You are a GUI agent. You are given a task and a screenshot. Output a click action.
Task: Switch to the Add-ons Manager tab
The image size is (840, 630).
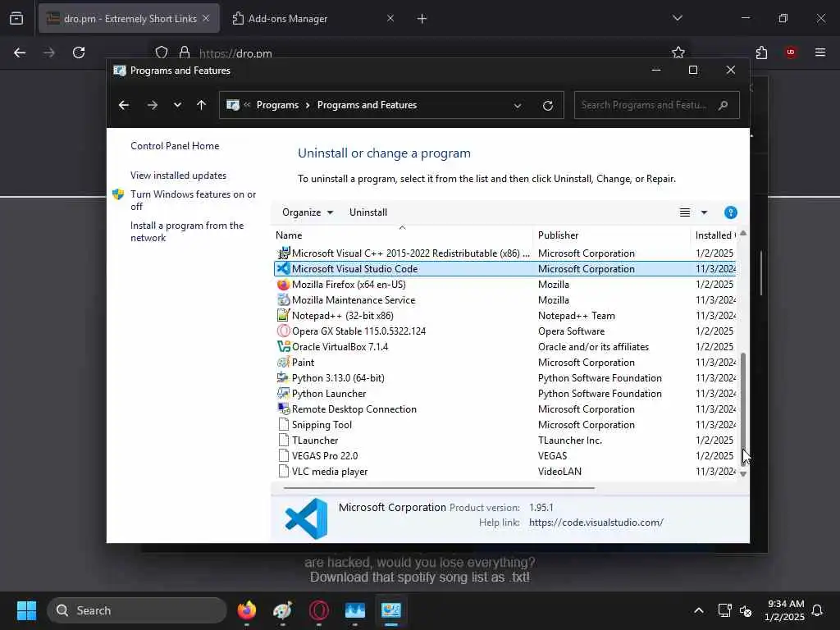[x=313, y=19]
